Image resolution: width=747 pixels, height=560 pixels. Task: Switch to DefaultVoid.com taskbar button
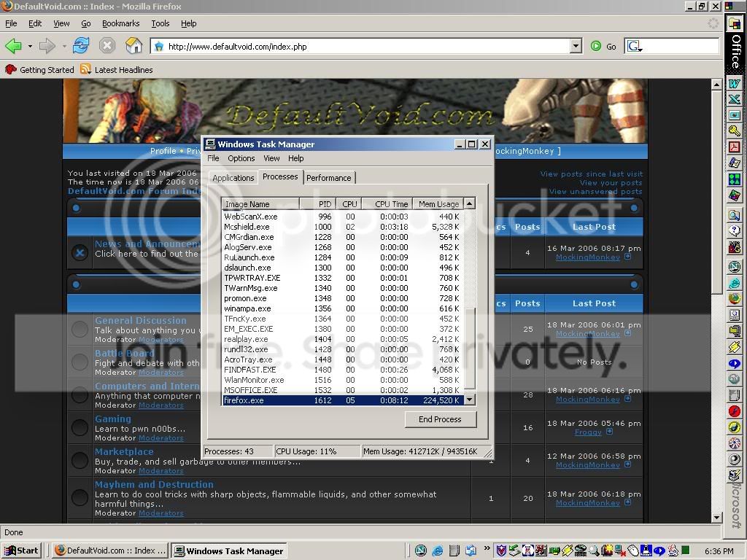109,551
